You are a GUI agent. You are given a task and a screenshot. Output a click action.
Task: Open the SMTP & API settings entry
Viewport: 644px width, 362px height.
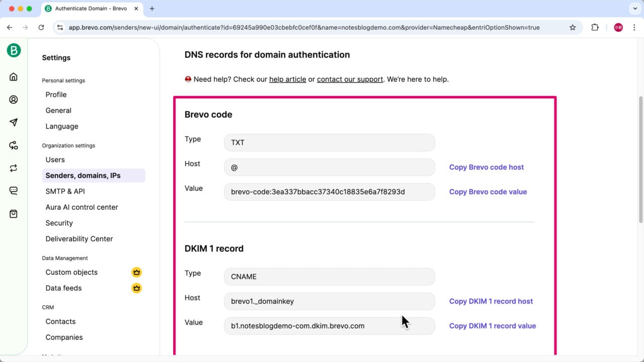click(x=65, y=191)
